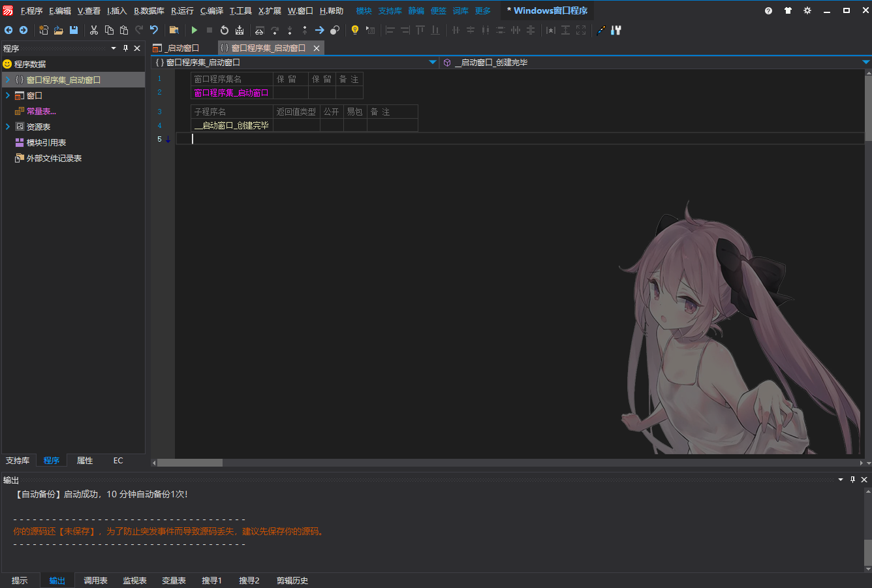Click the editor horizontal scrollbar thumb
The width and height of the screenshot is (872, 588).
190,463
